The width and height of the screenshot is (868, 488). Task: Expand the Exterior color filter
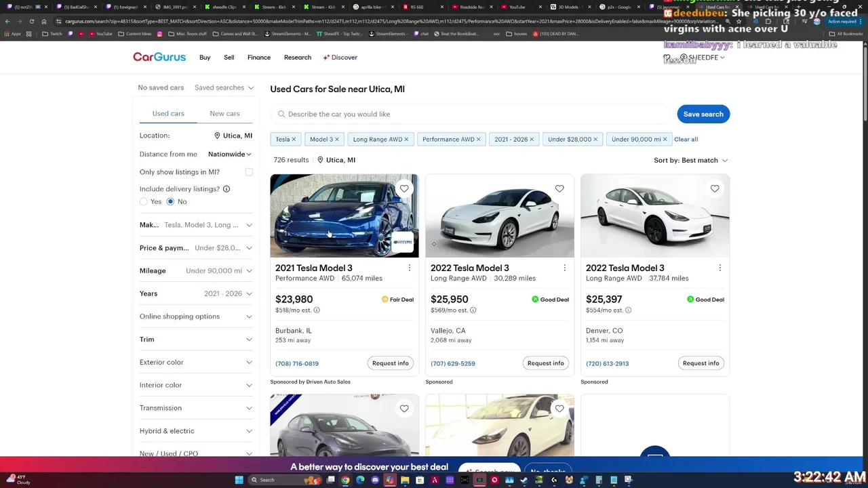pos(196,363)
